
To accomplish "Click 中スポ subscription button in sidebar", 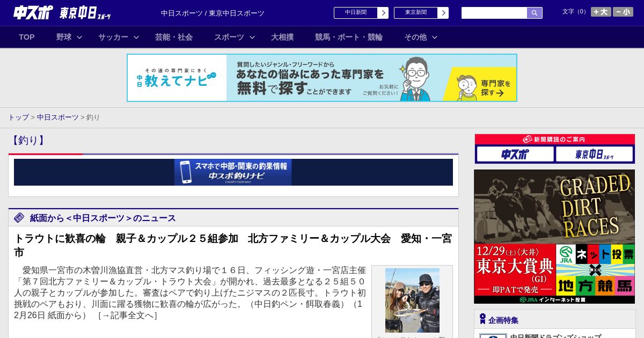I will click(515, 154).
